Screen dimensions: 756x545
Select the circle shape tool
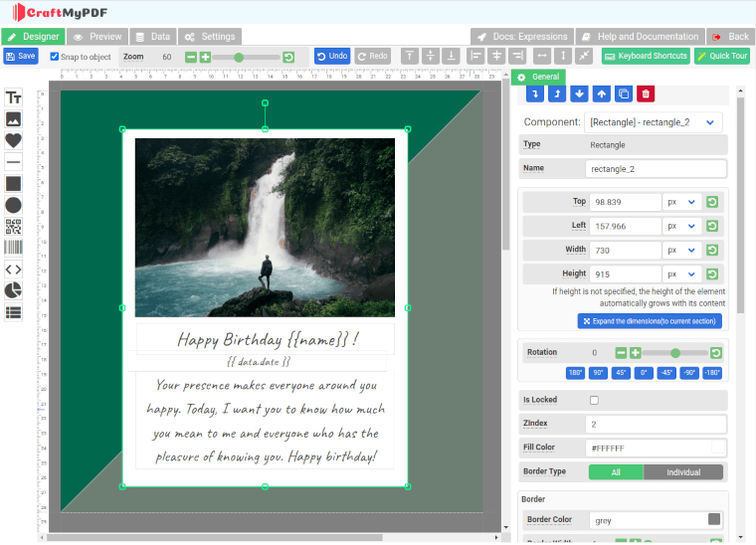(x=14, y=205)
